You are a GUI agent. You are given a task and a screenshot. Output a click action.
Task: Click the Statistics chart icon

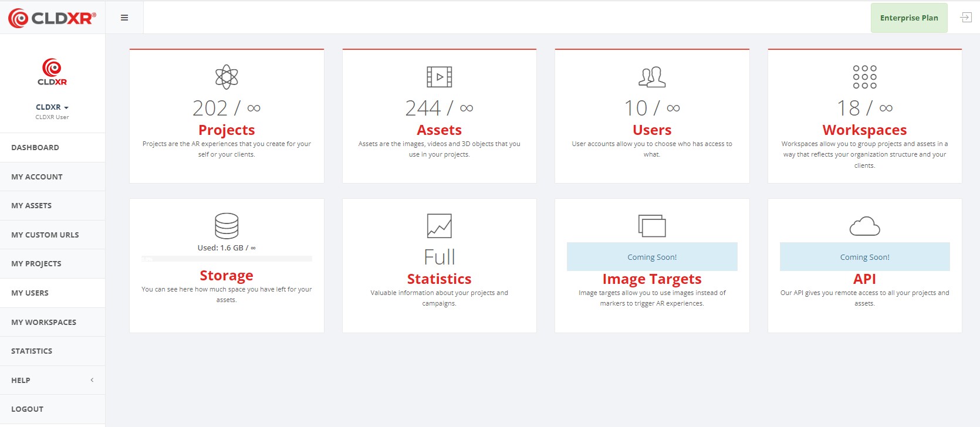coord(439,226)
